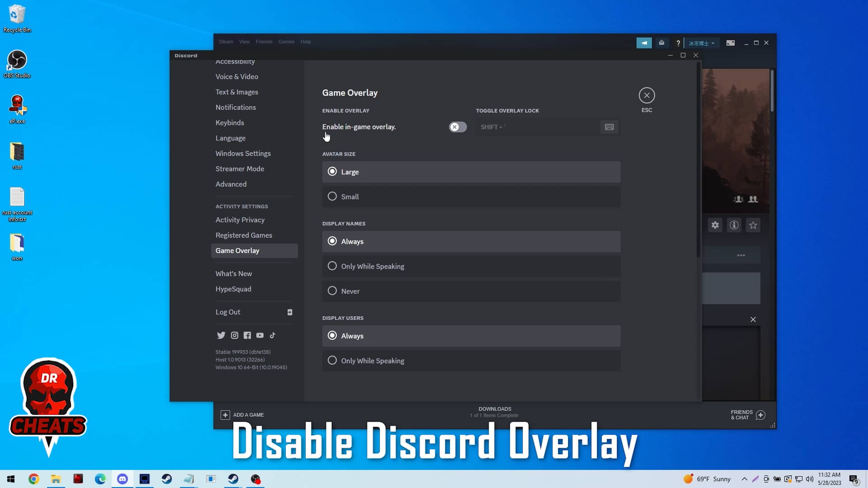
Task: Open the Steam View menu
Action: [244, 42]
